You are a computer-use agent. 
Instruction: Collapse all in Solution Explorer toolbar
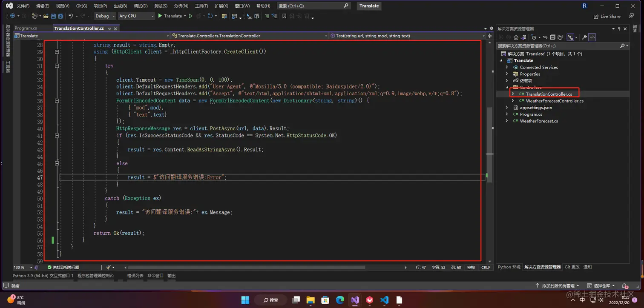click(553, 37)
